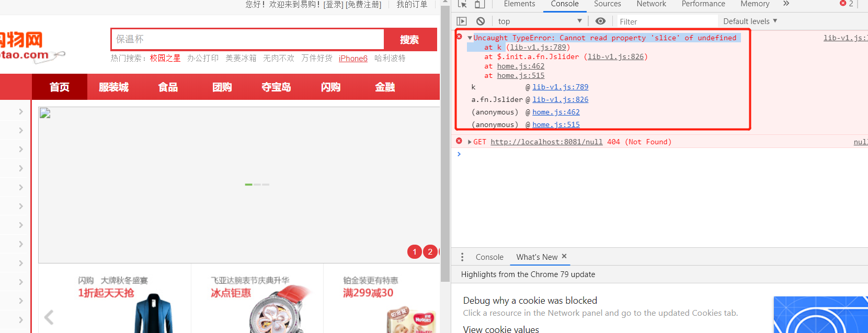
Task: Open 夺宝岛 in the navigation bar
Action: coord(276,87)
